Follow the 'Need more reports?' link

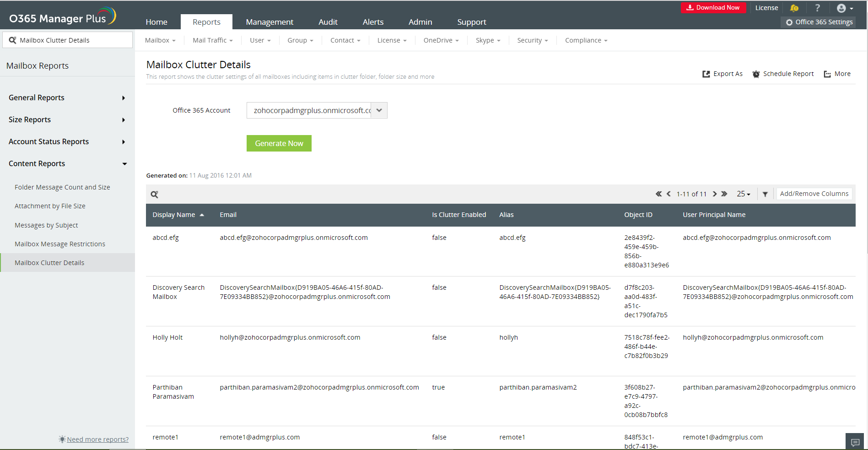[97, 439]
